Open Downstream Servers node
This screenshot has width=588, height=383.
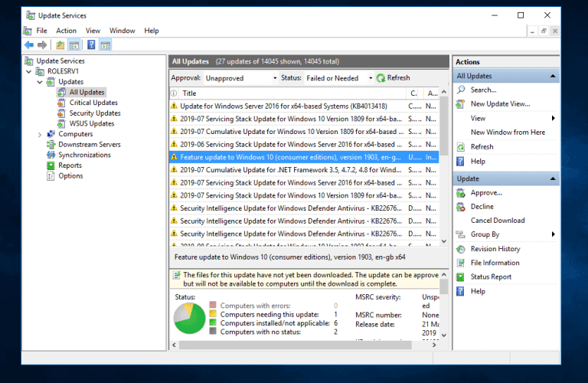(90, 145)
